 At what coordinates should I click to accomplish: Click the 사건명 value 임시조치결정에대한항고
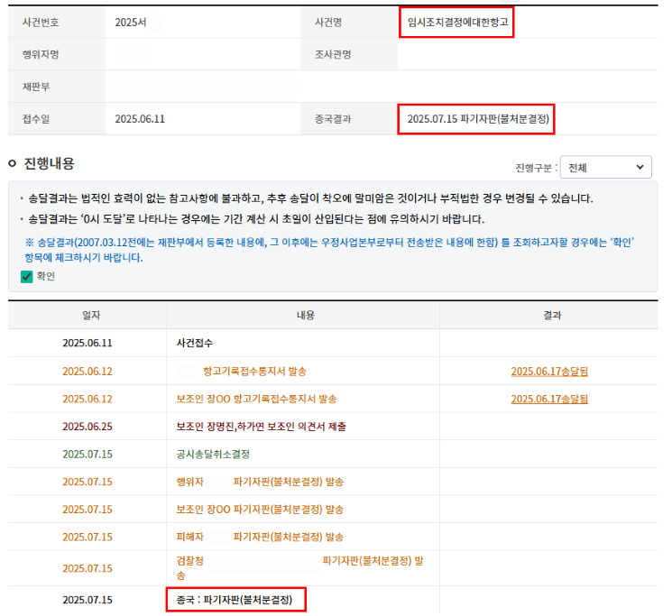(x=459, y=22)
